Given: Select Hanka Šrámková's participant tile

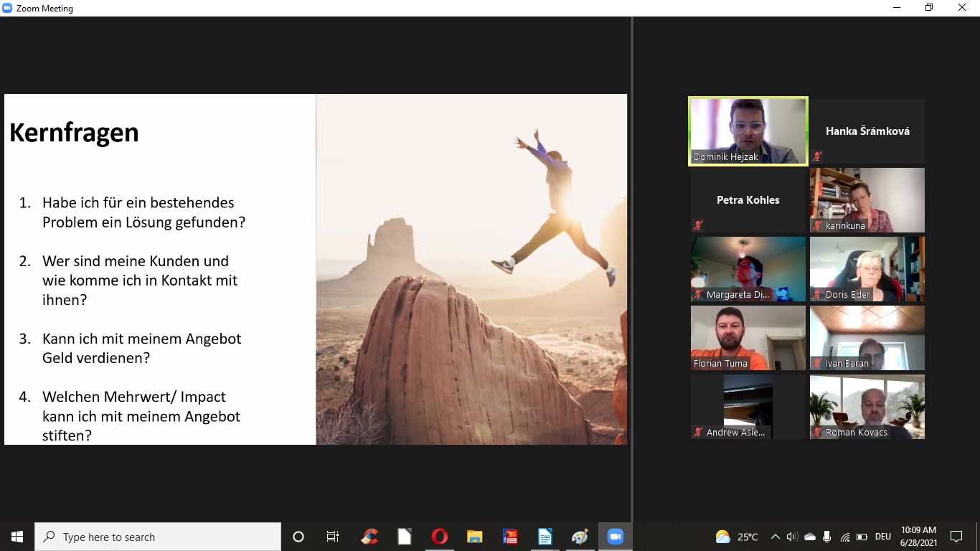Looking at the screenshot, I should click(867, 131).
